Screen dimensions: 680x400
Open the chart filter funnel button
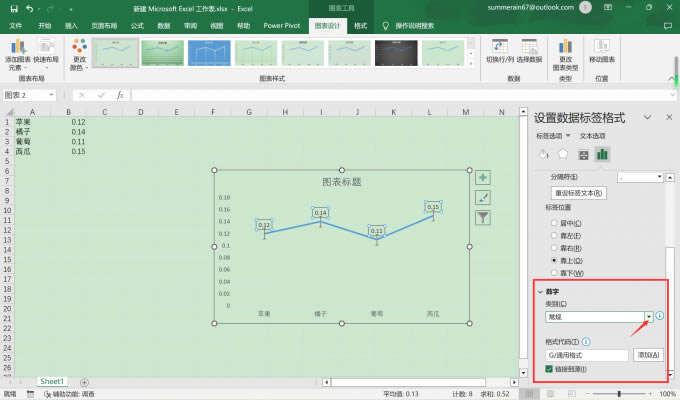pyautogui.click(x=483, y=217)
